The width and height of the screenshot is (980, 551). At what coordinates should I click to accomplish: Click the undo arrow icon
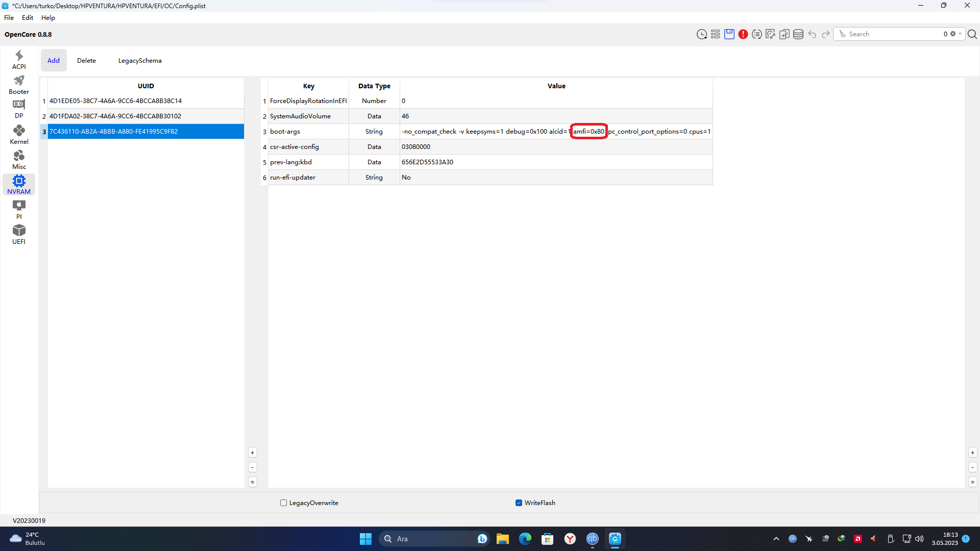812,34
